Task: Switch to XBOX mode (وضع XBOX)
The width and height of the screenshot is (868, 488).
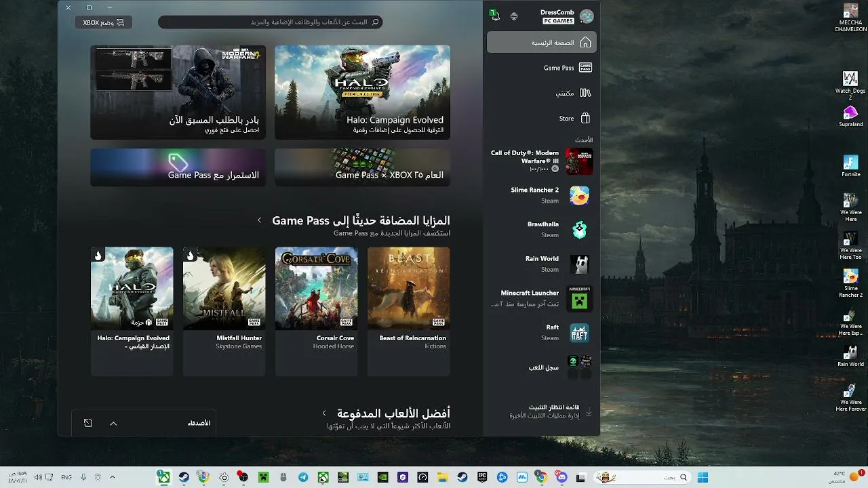Action: pyautogui.click(x=103, y=22)
